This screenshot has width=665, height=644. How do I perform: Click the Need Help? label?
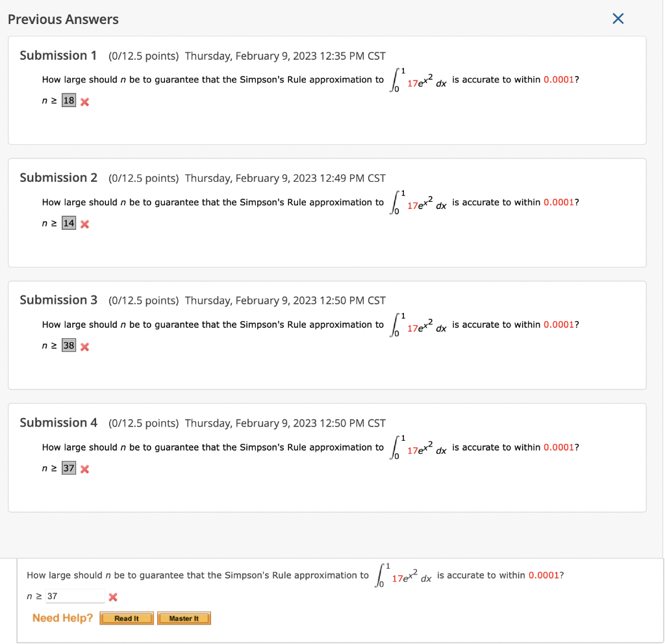tap(62, 618)
